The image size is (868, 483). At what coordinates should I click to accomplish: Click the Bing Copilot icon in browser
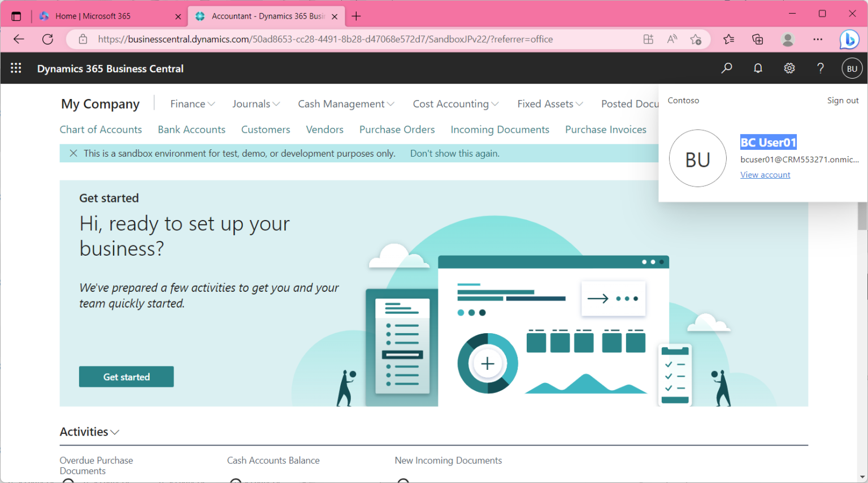(x=849, y=40)
